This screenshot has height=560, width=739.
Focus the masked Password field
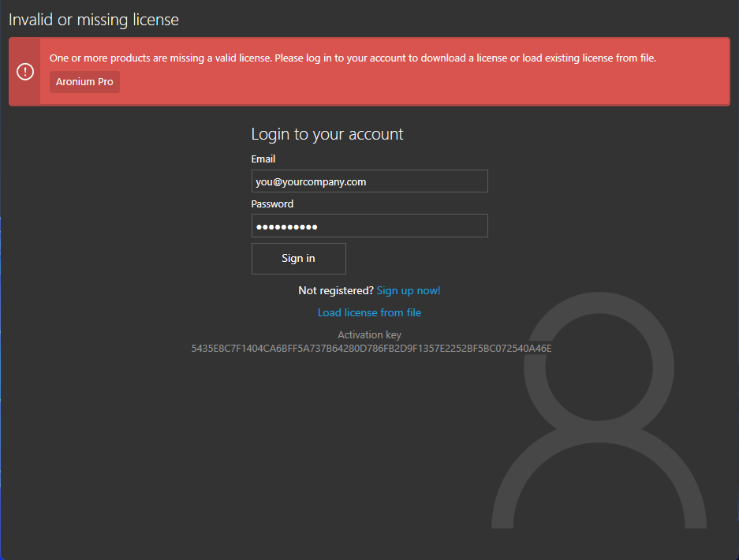(369, 226)
